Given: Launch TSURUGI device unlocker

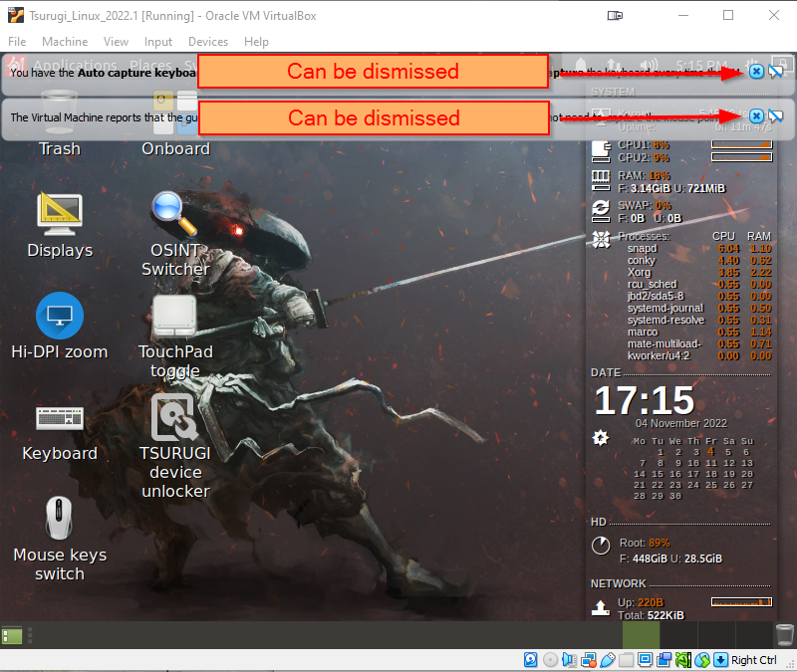Looking at the screenshot, I should (175, 447).
